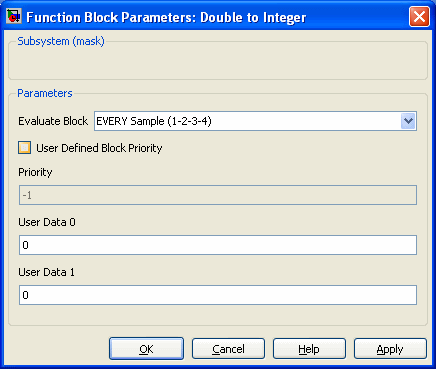The width and height of the screenshot is (436, 369).
Task: Click the Priority label text
Action: (x=35, y=172)
